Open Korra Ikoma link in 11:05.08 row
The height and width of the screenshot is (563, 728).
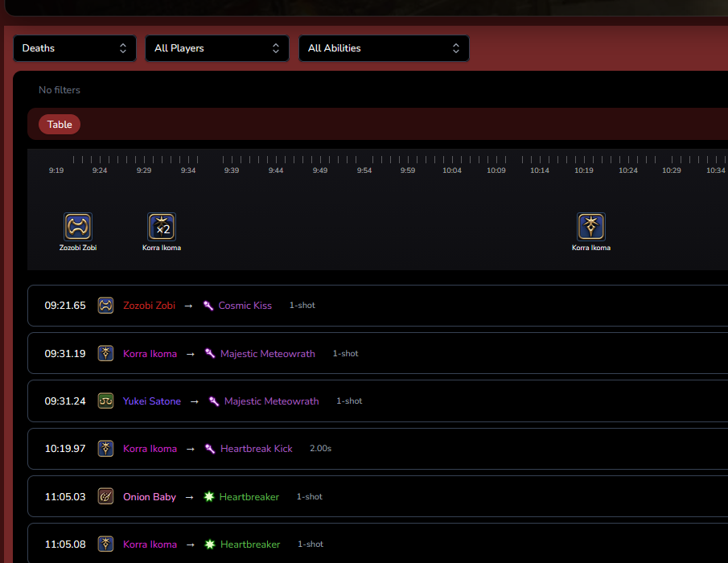coord(150,544)
